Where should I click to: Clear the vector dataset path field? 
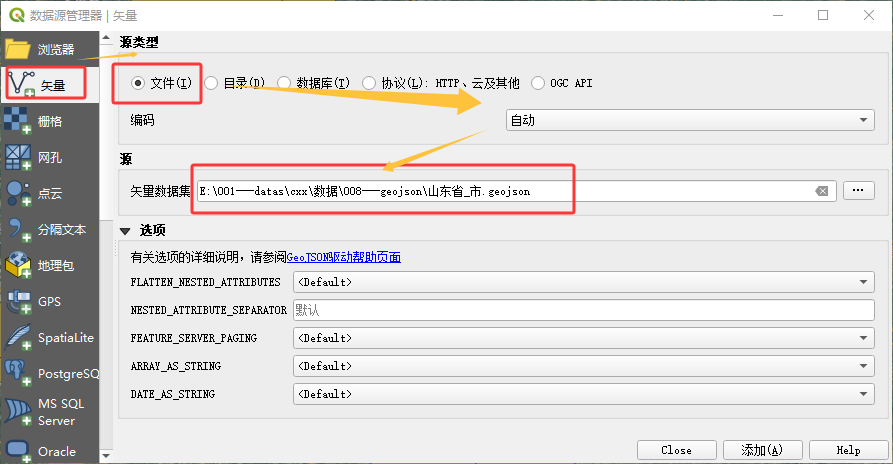click(821, 191)
